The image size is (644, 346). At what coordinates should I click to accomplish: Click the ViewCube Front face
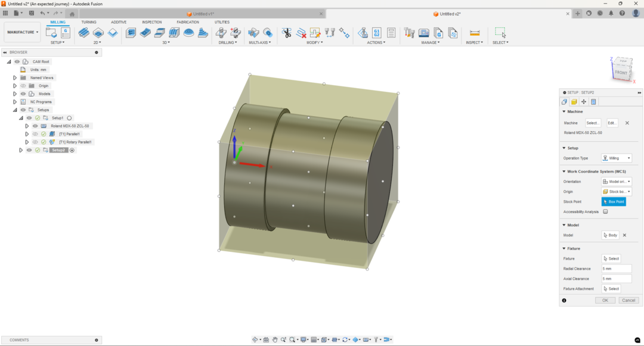coord(621,73)
